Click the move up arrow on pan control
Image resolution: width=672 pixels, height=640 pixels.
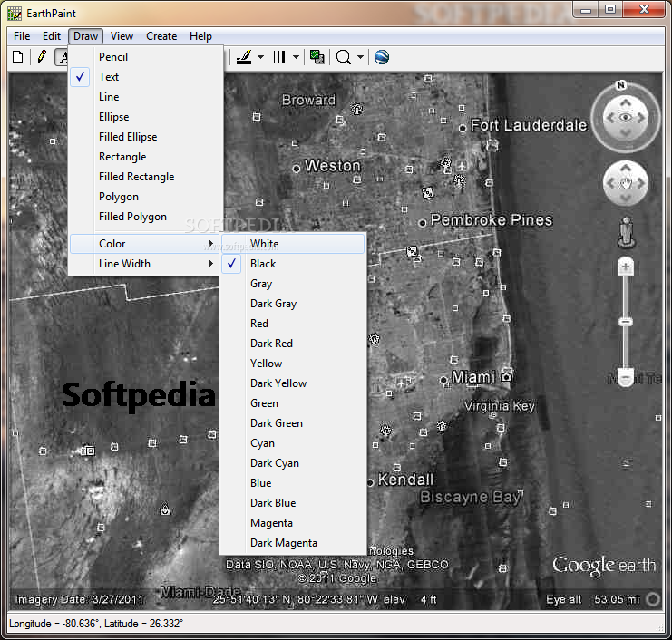626,169
